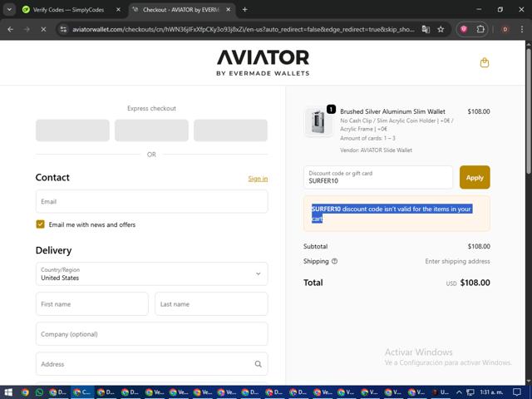Show hidden system tray icons
This screenshot has height=399, width=532.
tap(459, 392)
